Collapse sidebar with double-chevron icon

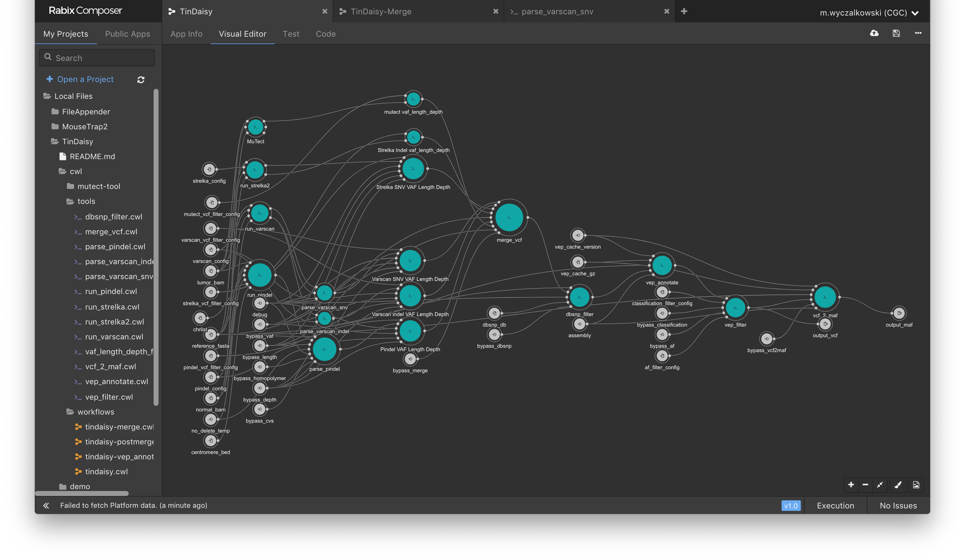coord(46,505)
